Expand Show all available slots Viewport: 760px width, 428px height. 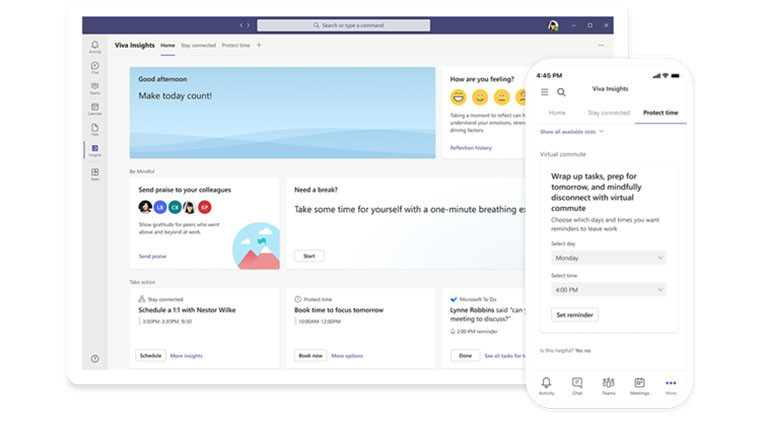tap(572, 132)
